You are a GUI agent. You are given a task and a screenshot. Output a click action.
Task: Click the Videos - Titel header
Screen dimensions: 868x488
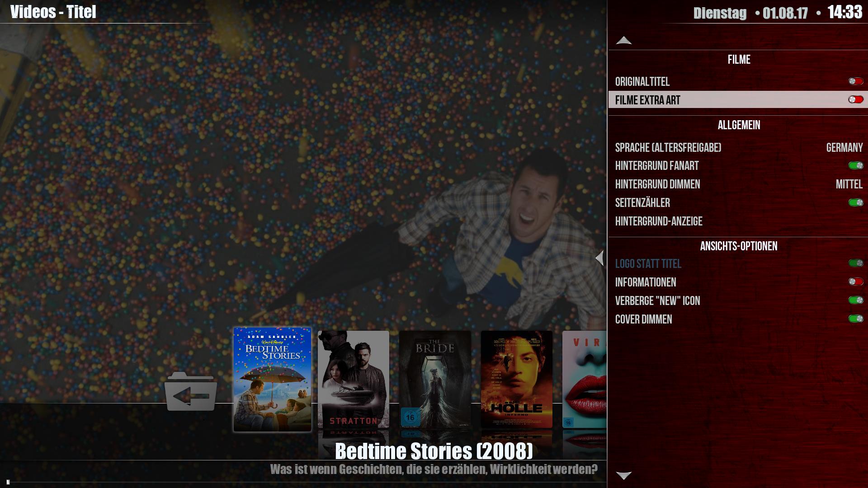[x=53, y=12]
